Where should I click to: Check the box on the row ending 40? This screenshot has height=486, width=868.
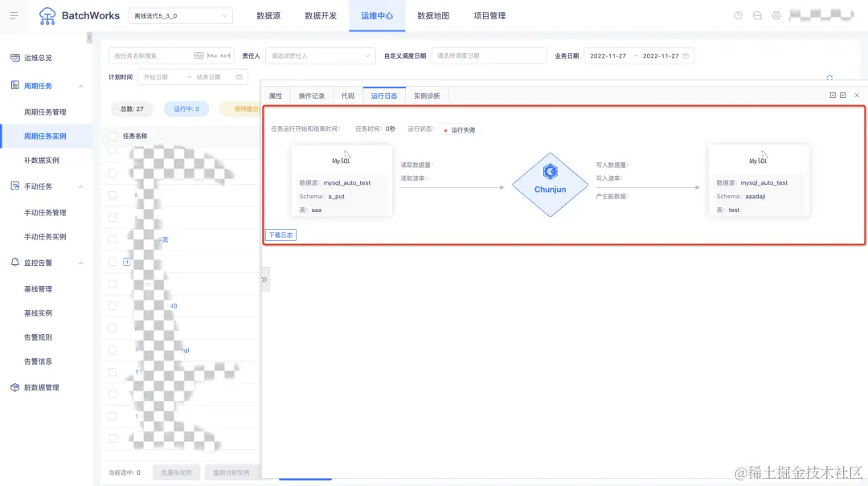[113, 305]
